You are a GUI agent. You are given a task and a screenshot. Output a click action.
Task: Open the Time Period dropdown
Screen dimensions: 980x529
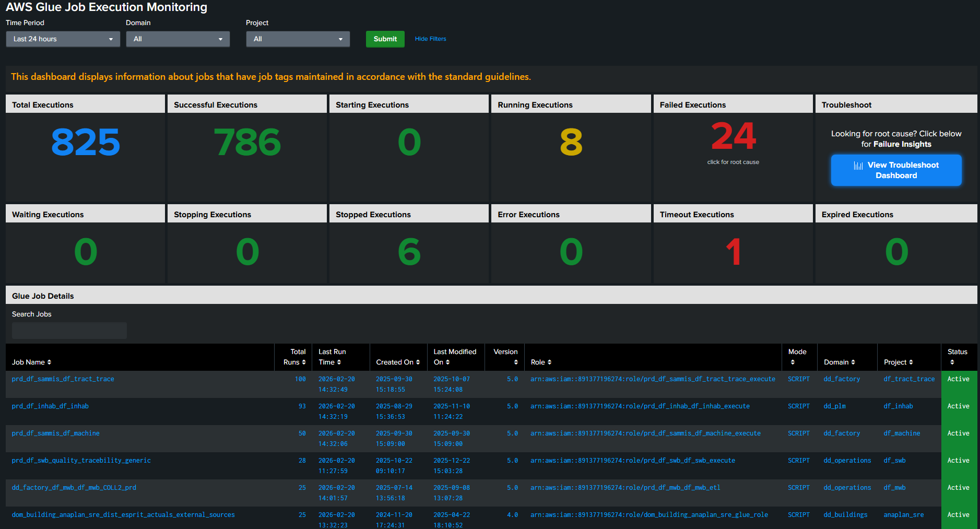point(63,39)
